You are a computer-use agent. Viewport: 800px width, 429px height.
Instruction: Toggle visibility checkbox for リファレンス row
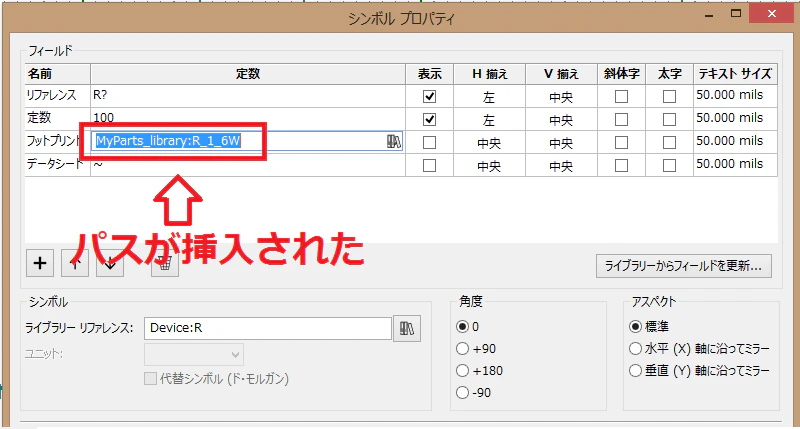click(x=430, y=96)
